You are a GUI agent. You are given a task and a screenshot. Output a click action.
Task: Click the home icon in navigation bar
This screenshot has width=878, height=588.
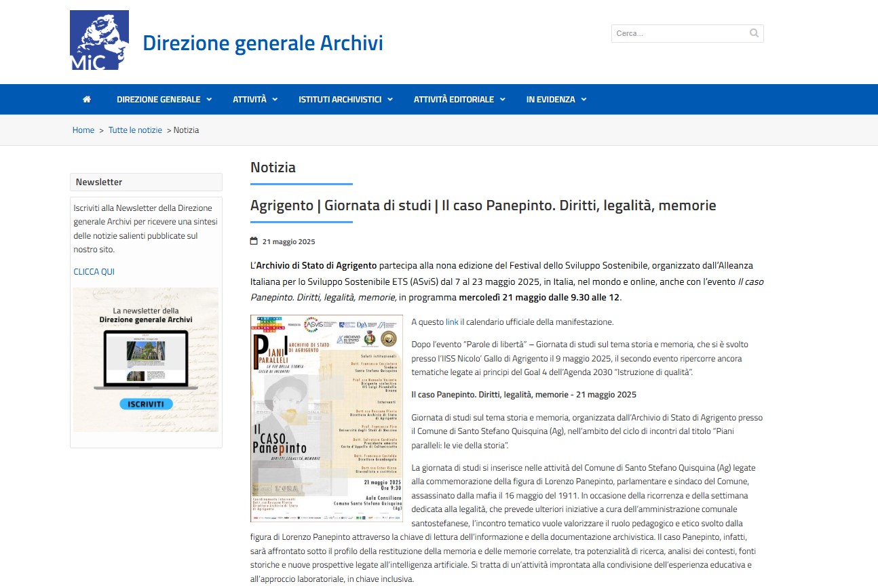87,99
